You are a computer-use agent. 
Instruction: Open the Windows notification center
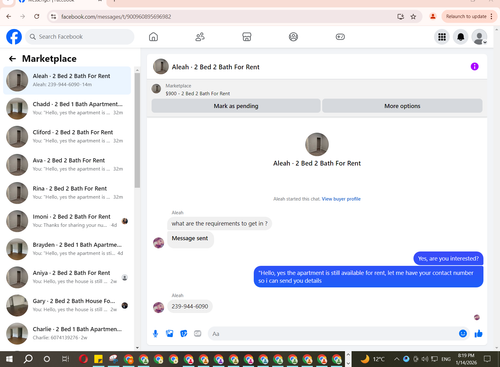pos(487,359)
